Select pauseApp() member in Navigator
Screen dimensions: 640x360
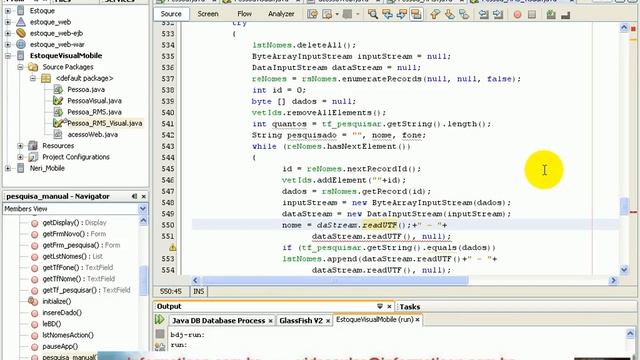click(x=60, y=346)
